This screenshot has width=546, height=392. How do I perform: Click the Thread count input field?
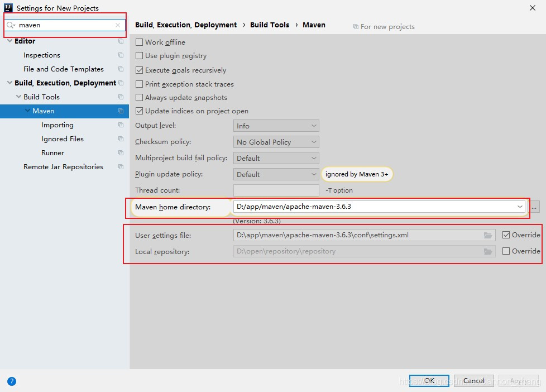coord(276,190)
